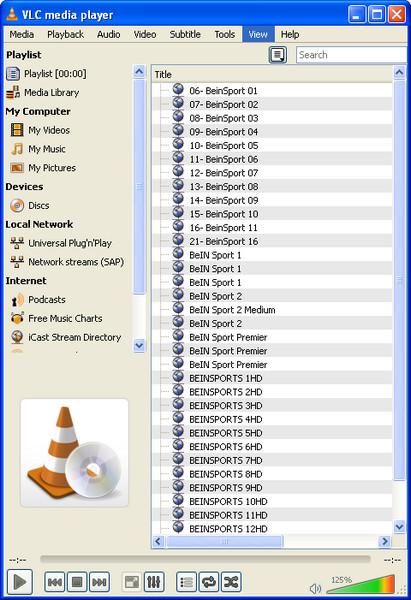The height and width of the screenshot is (600, 411).
Task: Toggle fullscreen video button
Action: pyautogui.click(x=132, y=582)
